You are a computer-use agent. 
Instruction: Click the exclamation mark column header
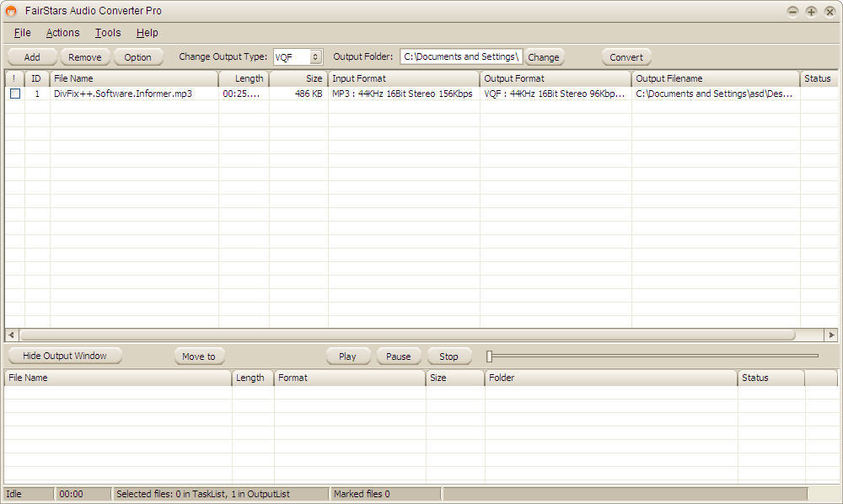(14, 78)
